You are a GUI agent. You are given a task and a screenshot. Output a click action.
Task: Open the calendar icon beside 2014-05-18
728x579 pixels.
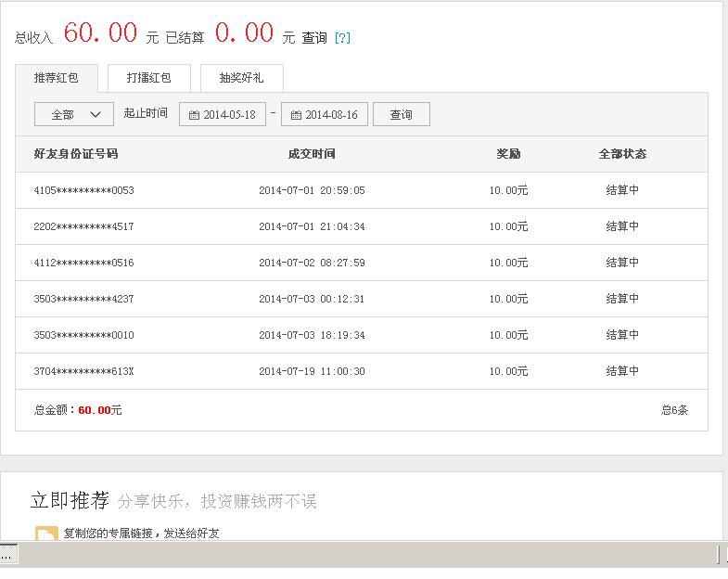(x=194, y=115)
